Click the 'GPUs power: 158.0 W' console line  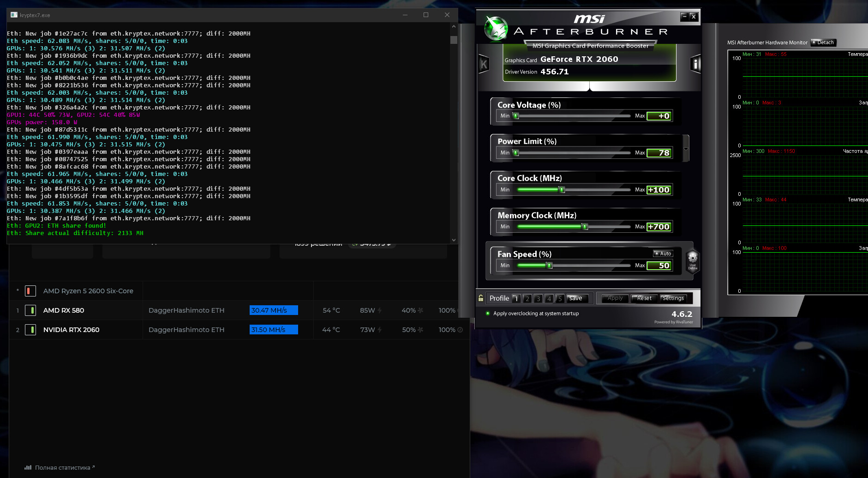[42, 122]
